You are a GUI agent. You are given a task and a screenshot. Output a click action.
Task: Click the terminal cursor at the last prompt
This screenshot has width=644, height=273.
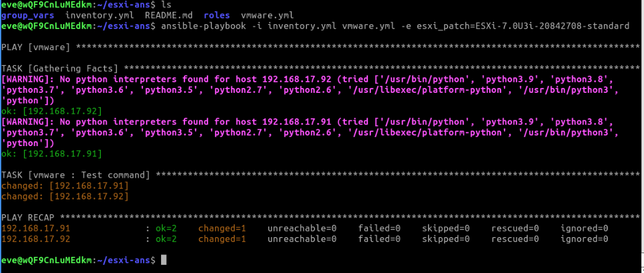[163, 261]
